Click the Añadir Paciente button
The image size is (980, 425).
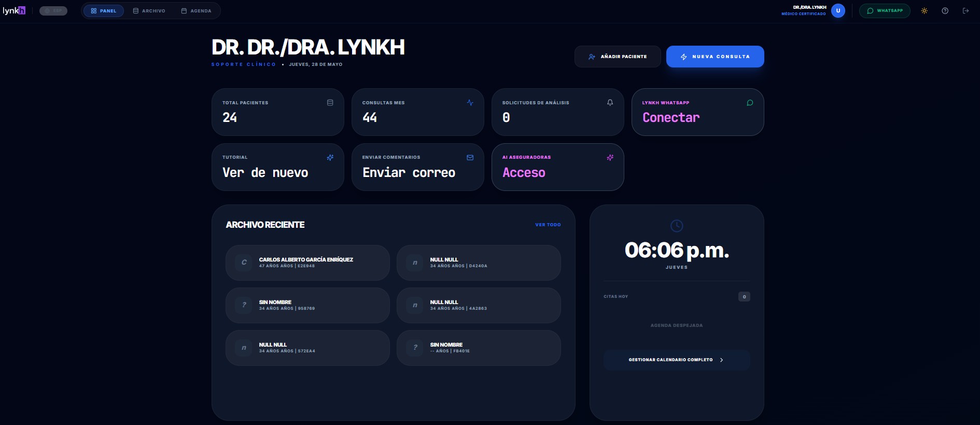(618, 57)
